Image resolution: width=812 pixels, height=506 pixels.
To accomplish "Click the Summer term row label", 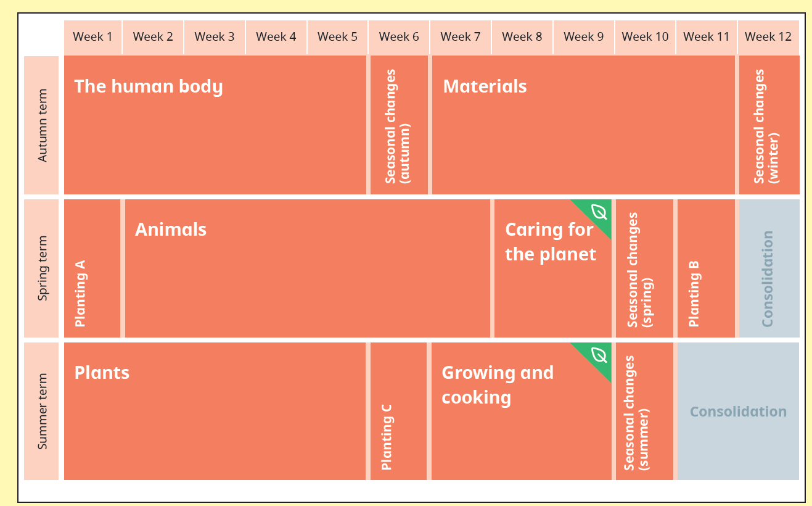I will point(41,411).
